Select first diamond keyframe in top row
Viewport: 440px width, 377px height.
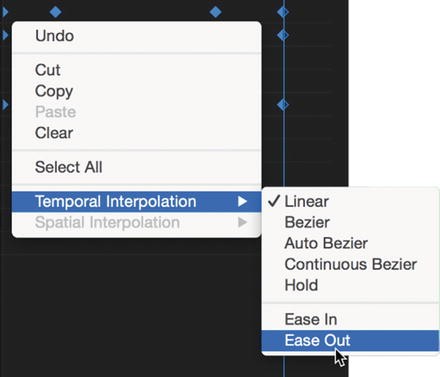point(55,12)
